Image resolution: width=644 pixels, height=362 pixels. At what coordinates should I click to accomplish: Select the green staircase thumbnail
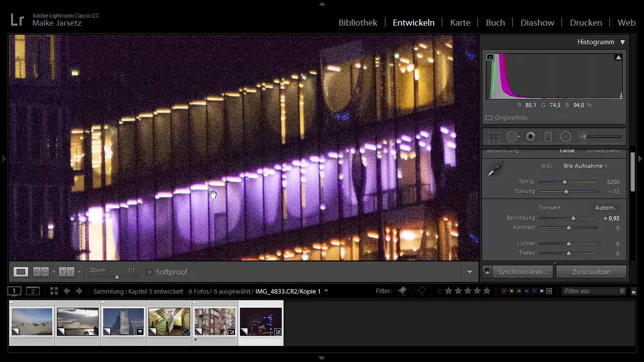(x=169, y=322)
